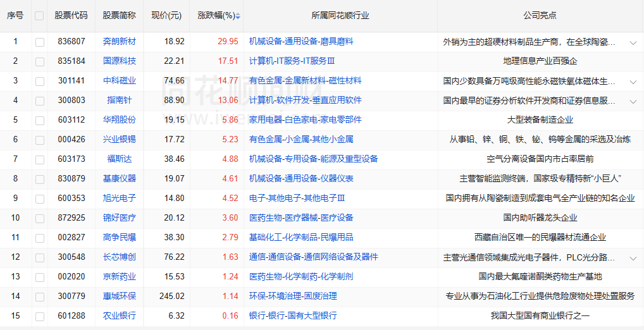Tick the checkbox next to 旭光电子

click(40, 199)
